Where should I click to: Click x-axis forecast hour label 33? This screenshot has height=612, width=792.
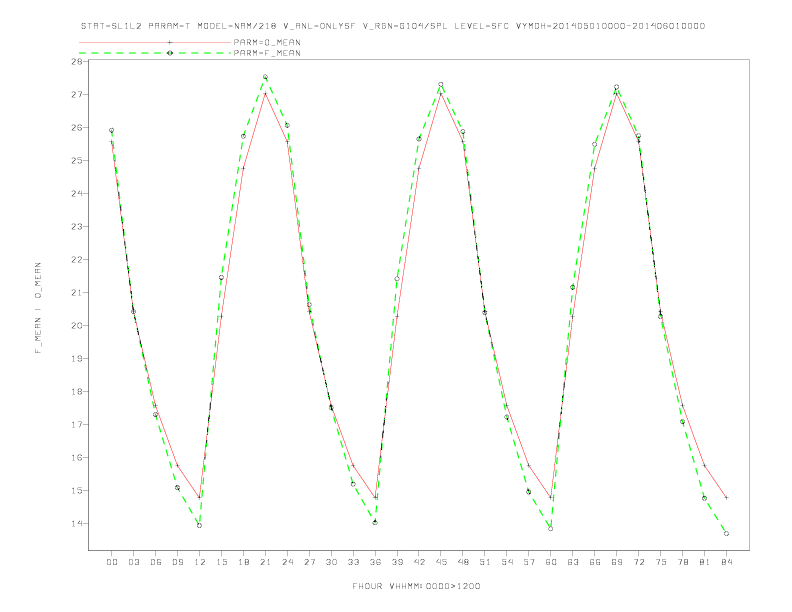(353, 562)
